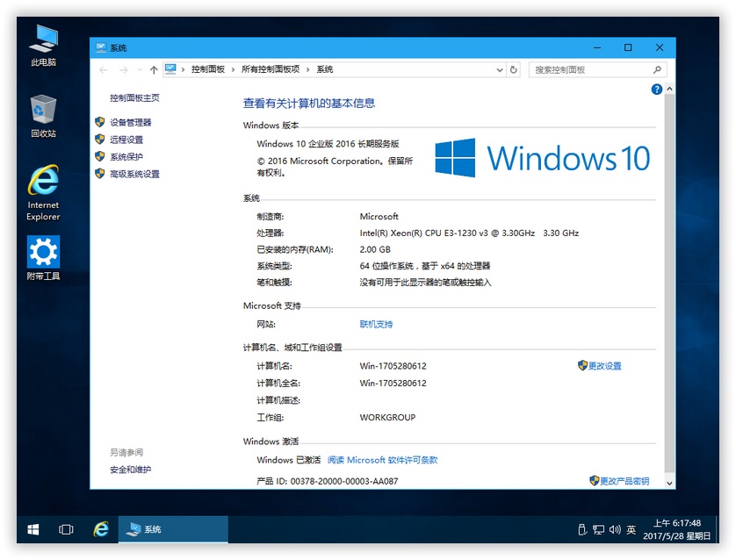Click the system window title icon
This screenshot has width=736, height=560.
100,47
